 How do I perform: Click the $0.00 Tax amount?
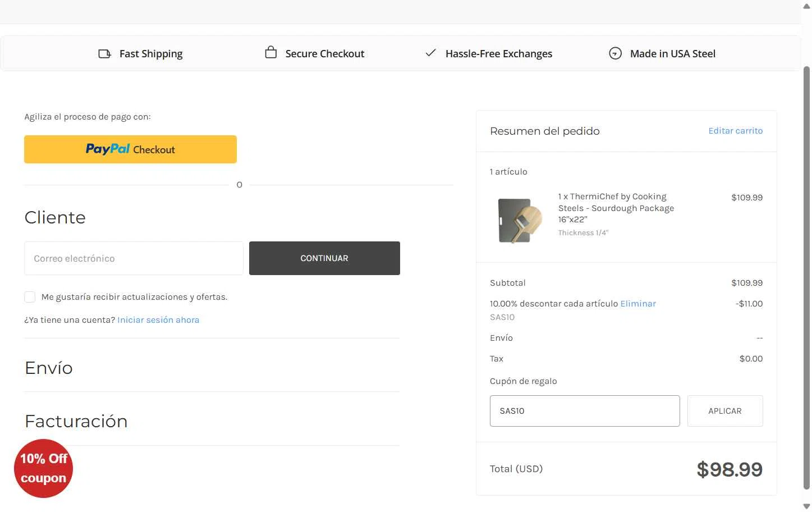[x=751, y=359]
